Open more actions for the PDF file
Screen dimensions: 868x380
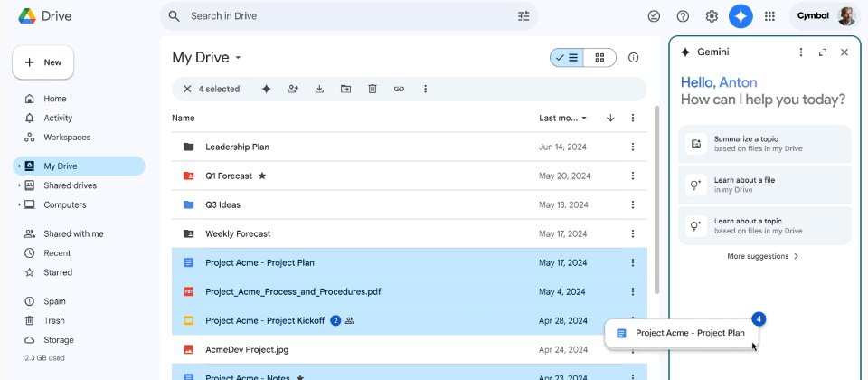point(633,291)
